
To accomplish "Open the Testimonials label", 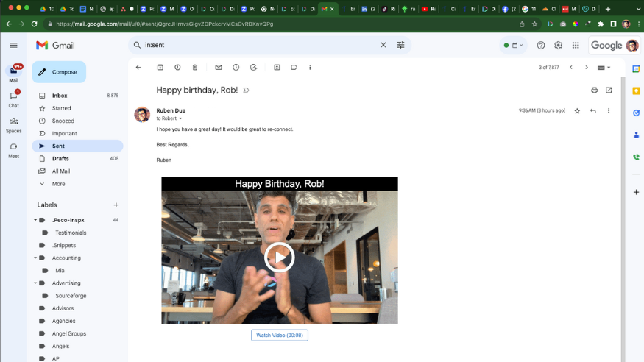I will [x=71, y=233].
